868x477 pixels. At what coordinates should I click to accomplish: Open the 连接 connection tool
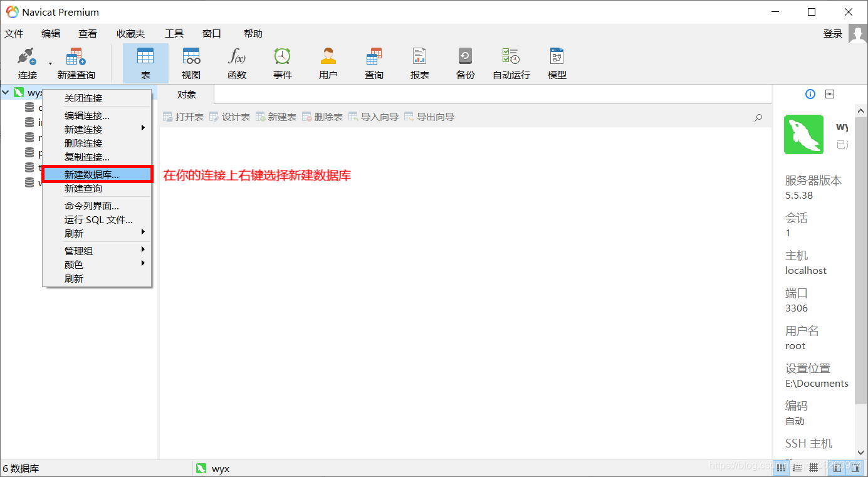tap(28, 63)
